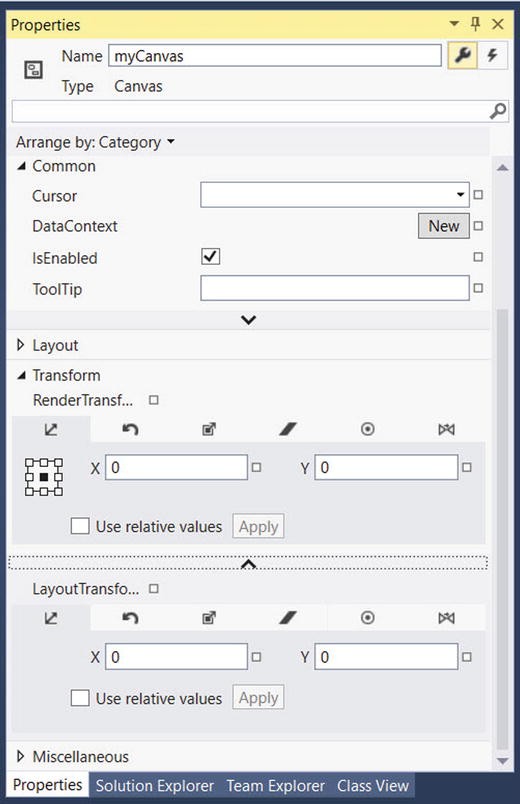Click the ToolTip text input field
520x804 pixels.
tap(334, 288)
